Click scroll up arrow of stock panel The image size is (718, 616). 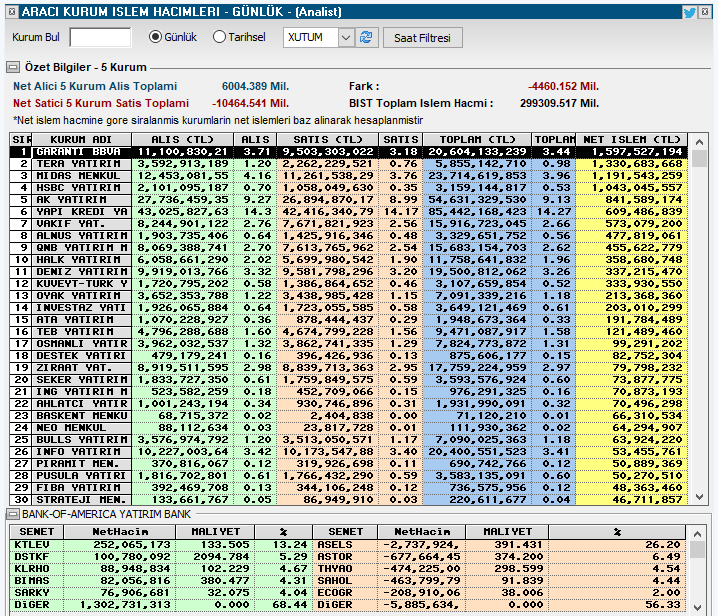[697, 534]
